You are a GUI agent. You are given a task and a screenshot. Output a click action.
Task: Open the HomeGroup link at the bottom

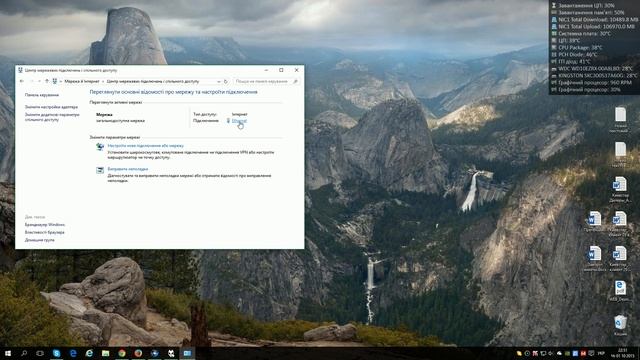click(40, 240)
